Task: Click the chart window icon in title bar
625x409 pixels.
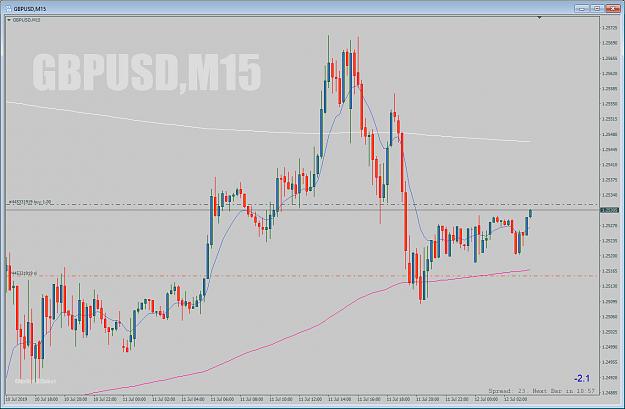Action: 9,8
